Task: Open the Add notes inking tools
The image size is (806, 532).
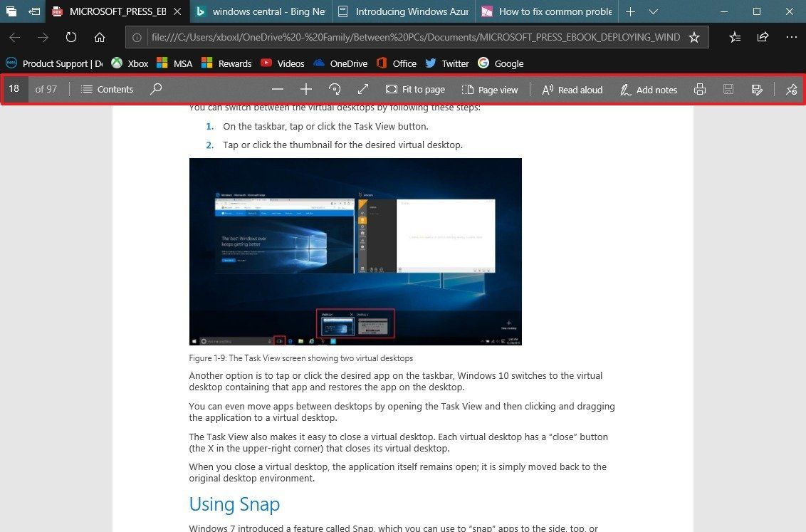Action: tap(649, 89)
